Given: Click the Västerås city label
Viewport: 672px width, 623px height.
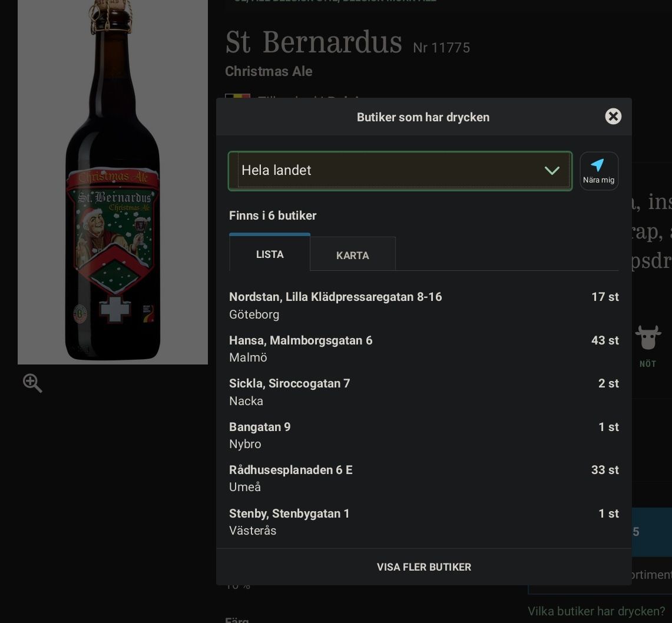Looking at the screenshot, I should point(253,531).
